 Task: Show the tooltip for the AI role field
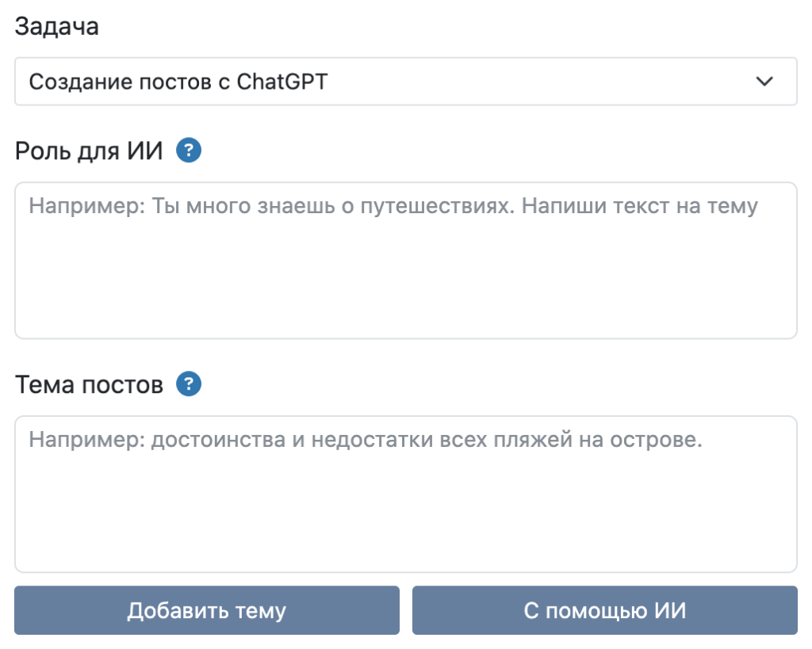point(189,151)
